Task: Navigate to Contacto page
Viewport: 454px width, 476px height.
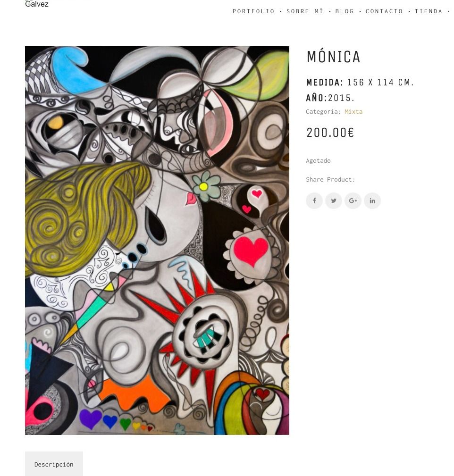Action: pos(384,11)
